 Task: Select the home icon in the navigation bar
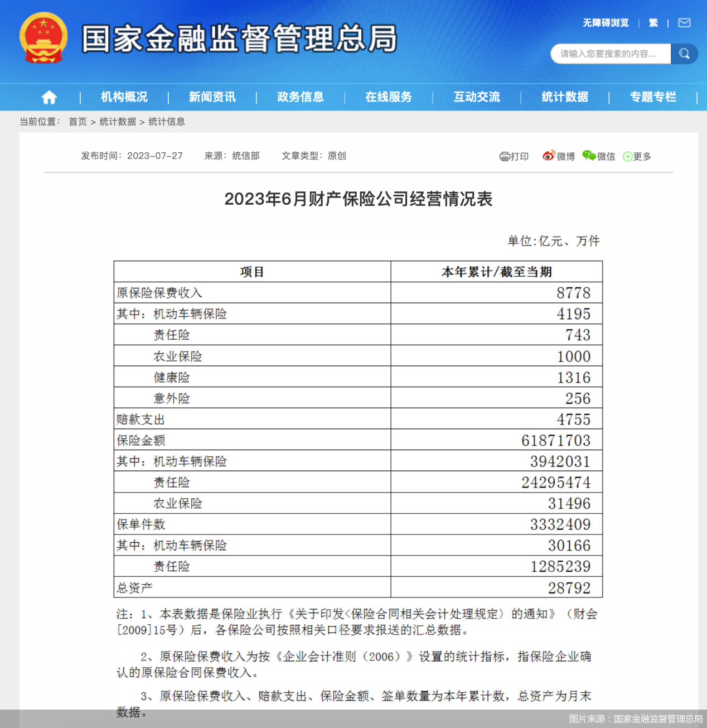tap(49, 97)
